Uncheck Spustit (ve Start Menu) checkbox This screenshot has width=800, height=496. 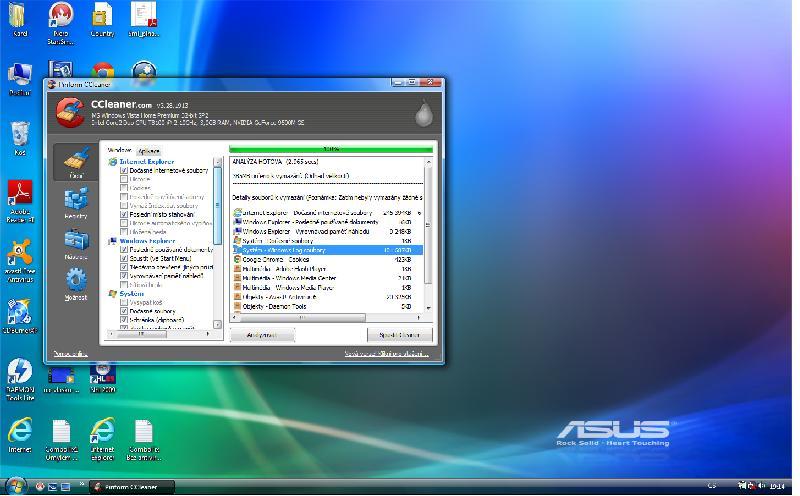click(123, 258)
